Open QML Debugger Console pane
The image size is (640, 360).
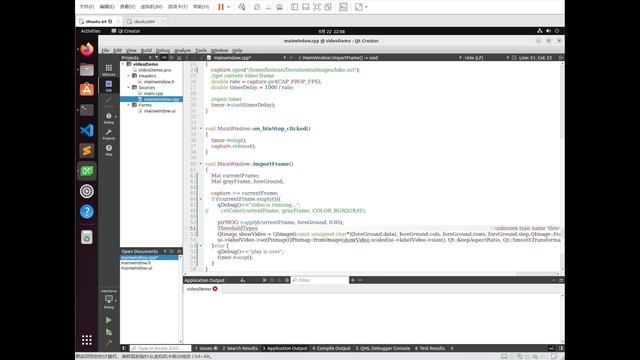382,348
